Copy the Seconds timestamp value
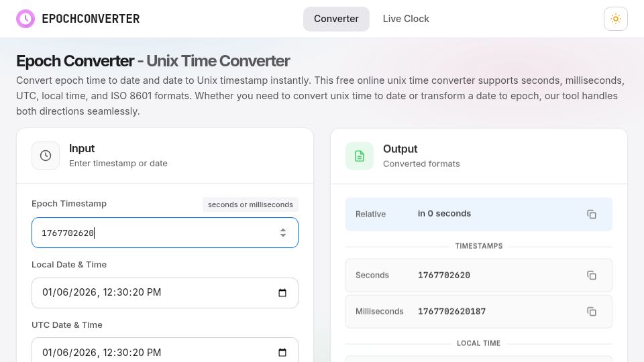The width and height of the screenshot is (644, 362). (592, 276)
